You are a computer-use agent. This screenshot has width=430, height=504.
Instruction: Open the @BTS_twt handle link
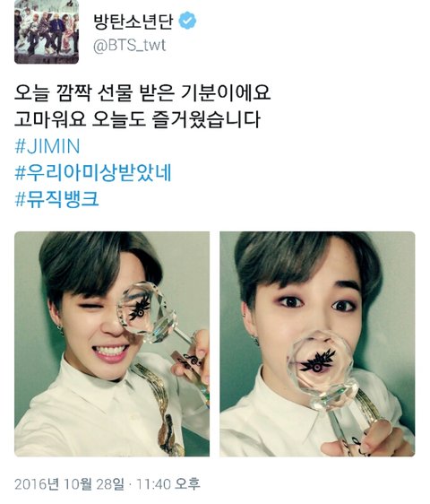[x=130, y=46]
